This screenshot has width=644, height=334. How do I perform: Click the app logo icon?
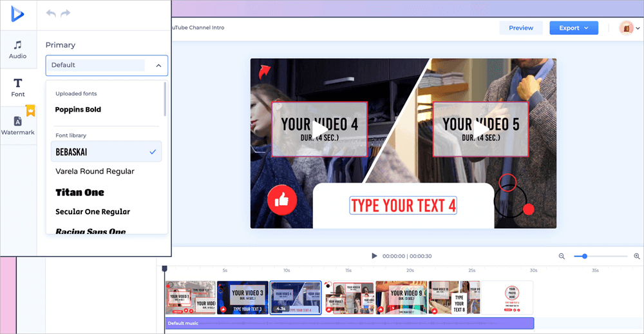point(18,14)
